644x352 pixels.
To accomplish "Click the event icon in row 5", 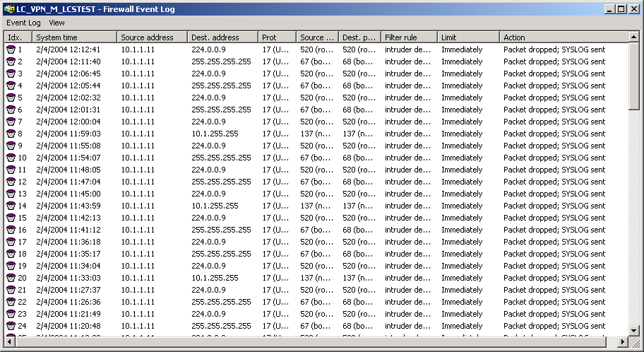I will 11,98.
